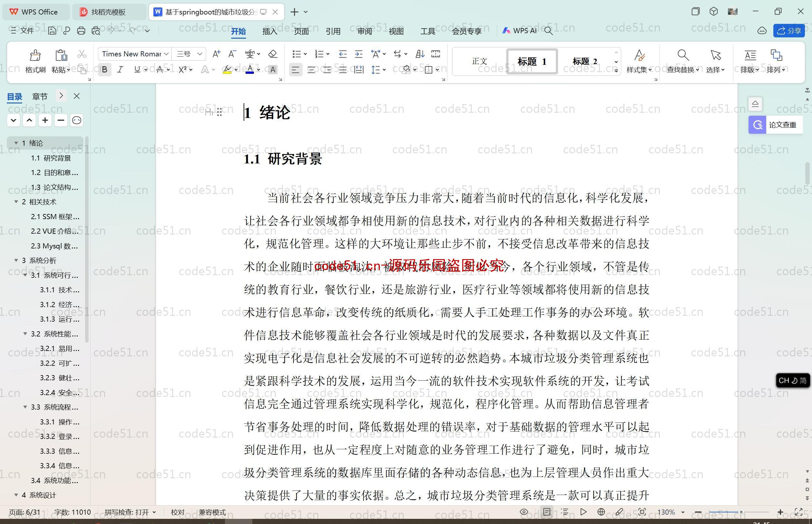Click the Style Set (样式集) icon
The image size is (812, 524).
click(640, 55)
